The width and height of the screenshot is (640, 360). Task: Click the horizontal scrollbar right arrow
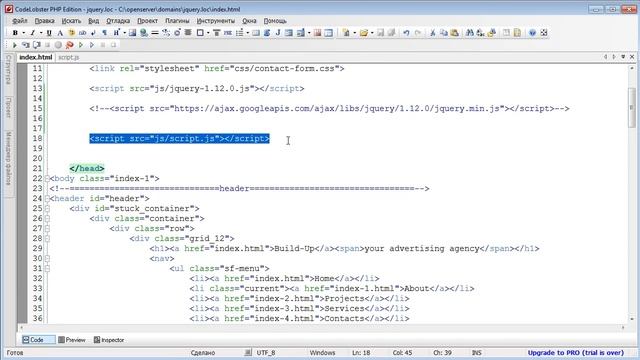click(x=623, y=327)
